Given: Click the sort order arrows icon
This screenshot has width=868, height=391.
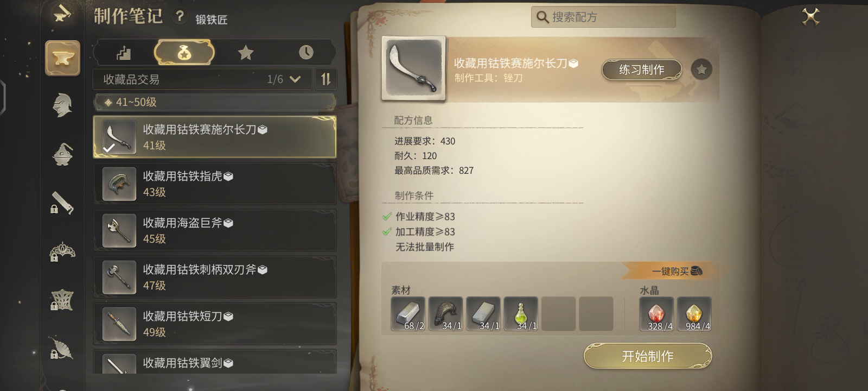Looking at the screenshot, I should [325, 79].
